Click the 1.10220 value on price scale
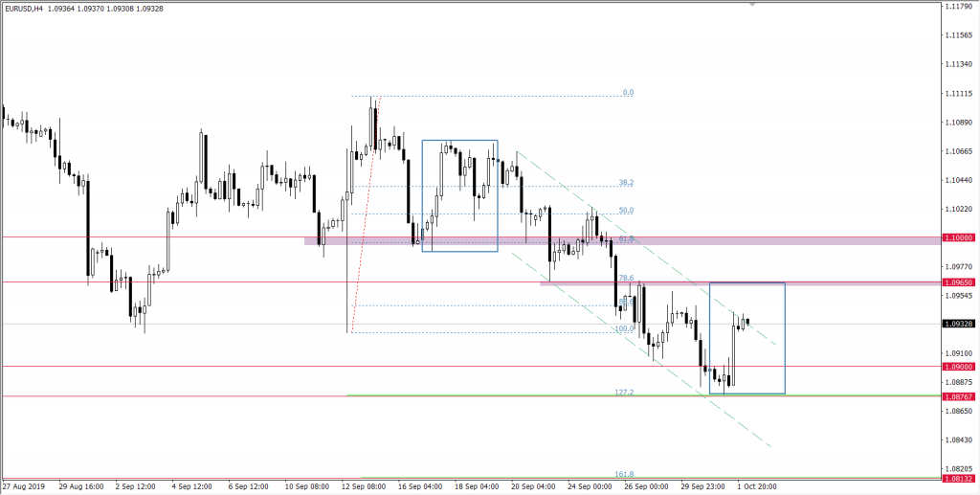The width and height of the screenshot is (980, 495). (960, 209)
